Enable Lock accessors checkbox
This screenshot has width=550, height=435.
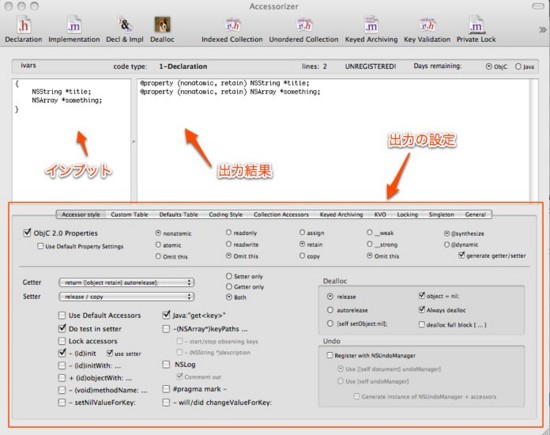tap(62, 341)
